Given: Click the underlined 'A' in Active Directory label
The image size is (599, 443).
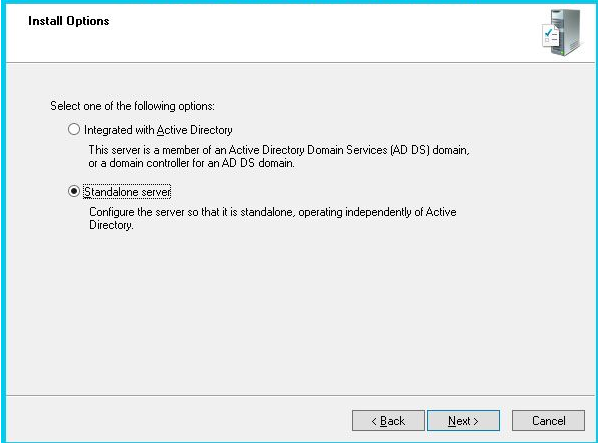Looking at the screenshot, I should [160, 130].
